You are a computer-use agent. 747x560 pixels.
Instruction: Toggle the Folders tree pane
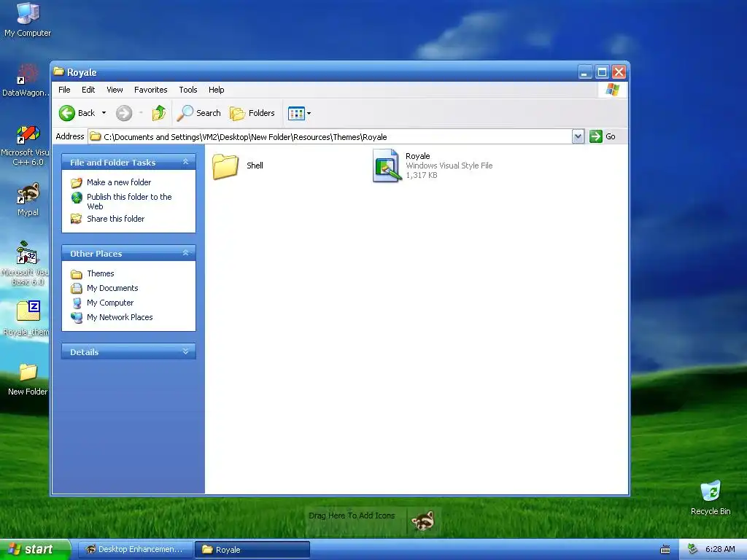252,113
